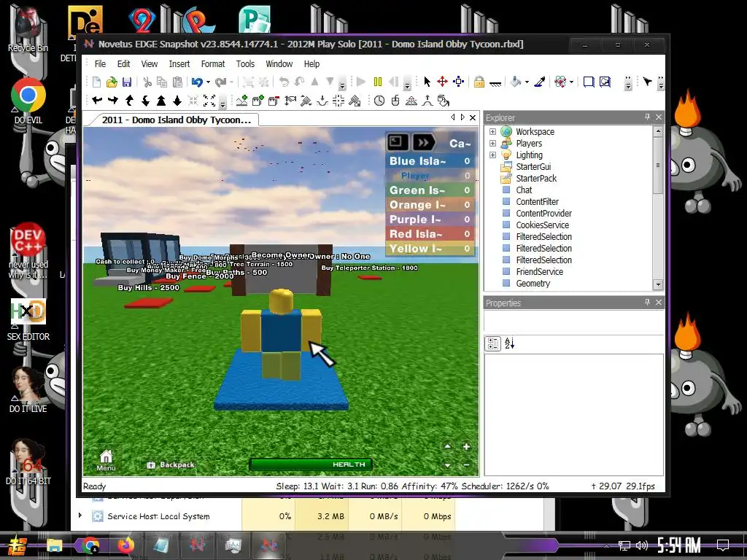
Task: Select the red Move tool
Action: click(x=443, y=82)
